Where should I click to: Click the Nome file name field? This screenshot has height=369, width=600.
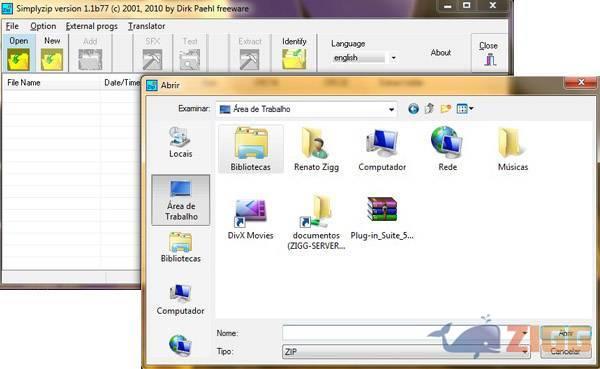point(406,333)
